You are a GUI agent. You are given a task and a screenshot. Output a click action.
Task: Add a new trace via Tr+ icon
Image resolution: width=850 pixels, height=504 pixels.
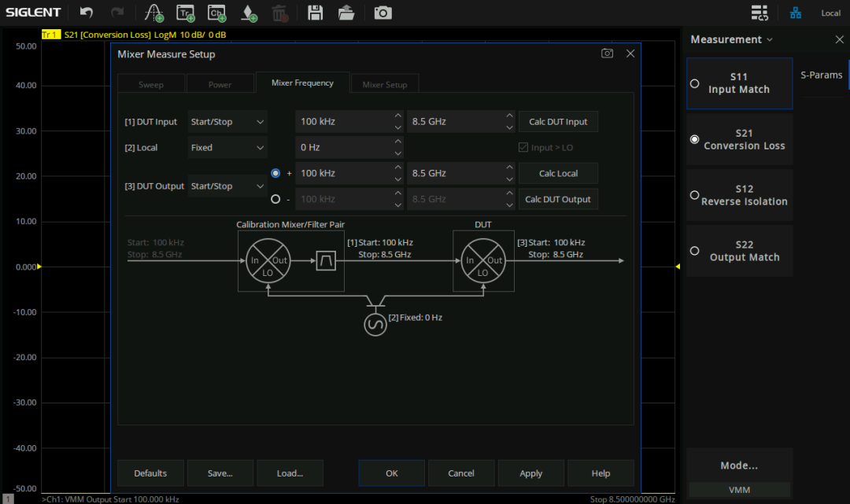pyautogui.click(x=185, y=13)
